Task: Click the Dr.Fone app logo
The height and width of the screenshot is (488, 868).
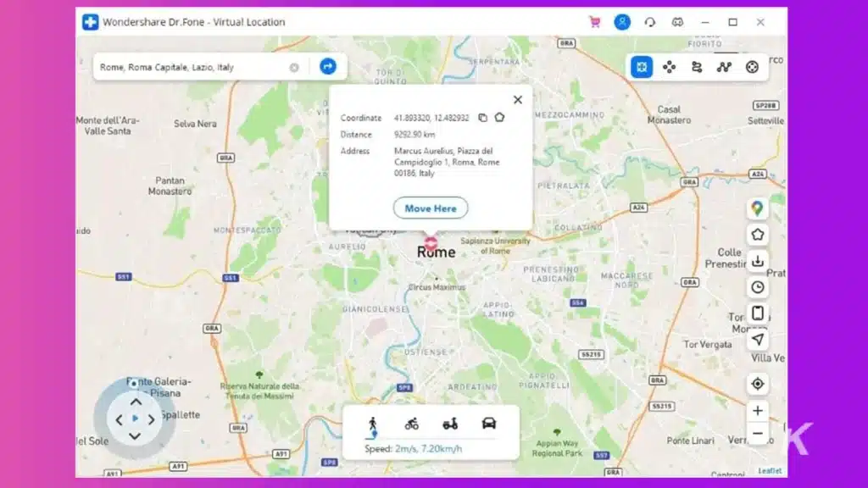Action: click(90, 22)
